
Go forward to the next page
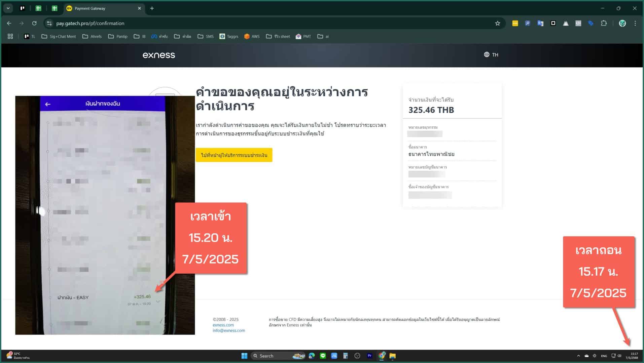[22, 23]
